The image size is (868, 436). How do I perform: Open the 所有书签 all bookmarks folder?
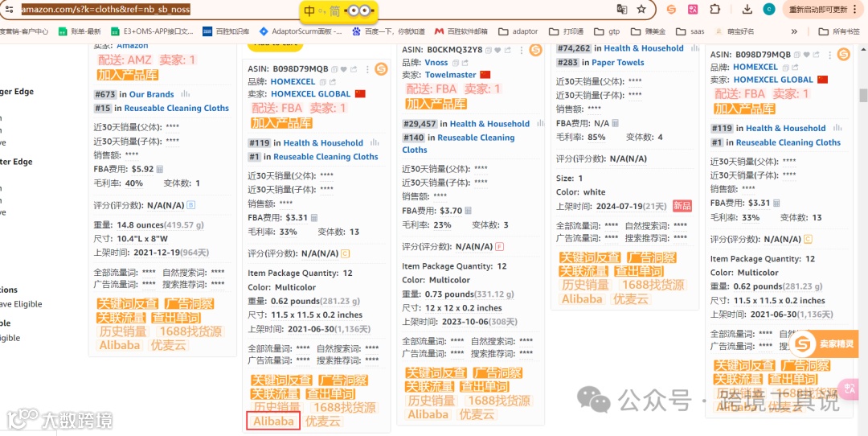839,31
